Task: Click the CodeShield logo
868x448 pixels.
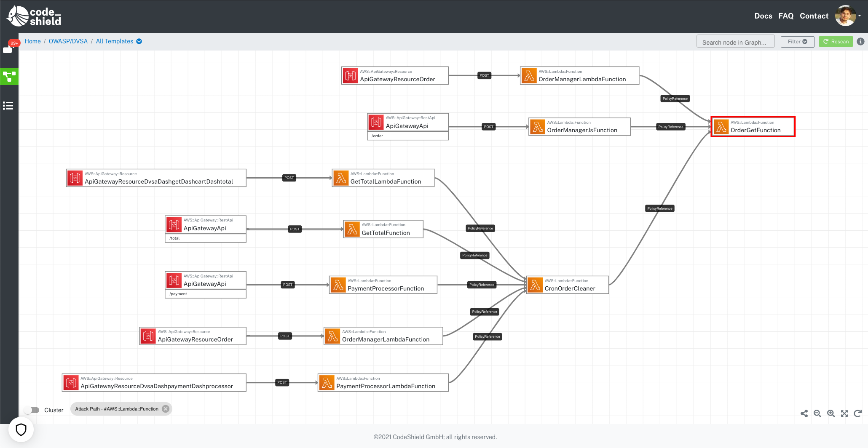Action: [x=34, y=16]
